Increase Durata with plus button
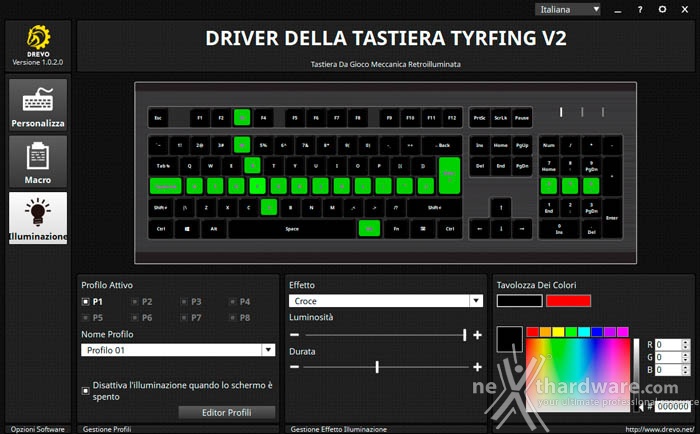 pos(477,367)
